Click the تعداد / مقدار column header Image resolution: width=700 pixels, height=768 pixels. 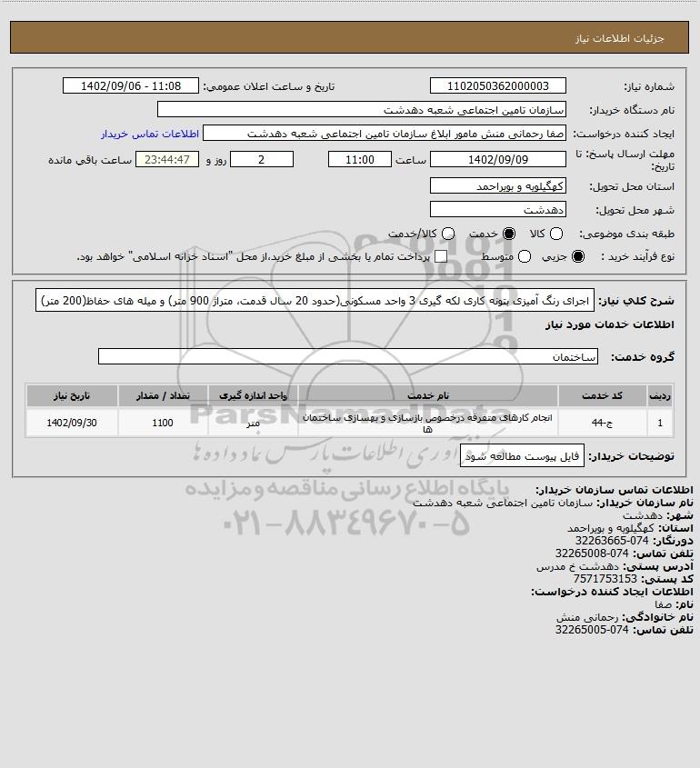(x=163, y=395)
